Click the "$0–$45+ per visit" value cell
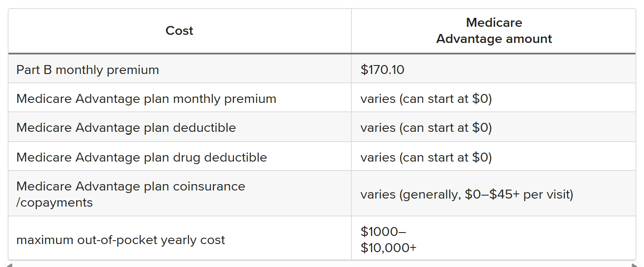Image resolution: width=644 pixels, height=267 pixels. click(x=467, y=194)
